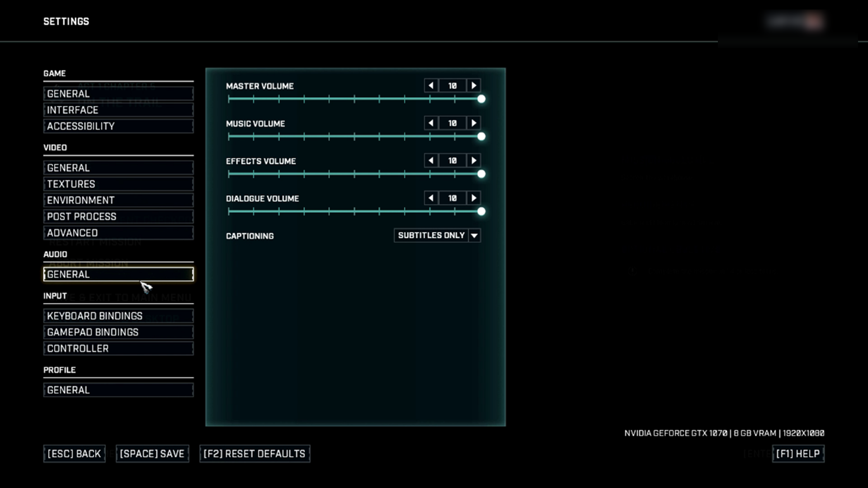Screen dimensions: 868x488
Task: Press the Save settings button
Action: (152, 454)
